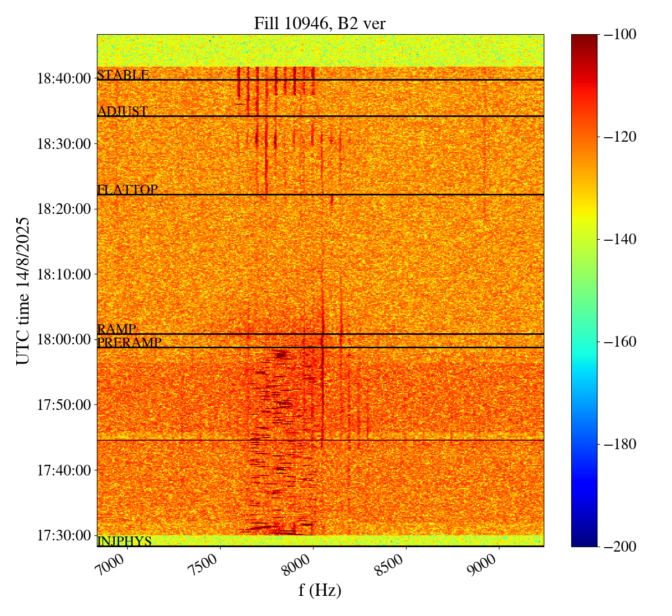
Task: Click the −200 colorbar tick label
Action: (620, 547)
